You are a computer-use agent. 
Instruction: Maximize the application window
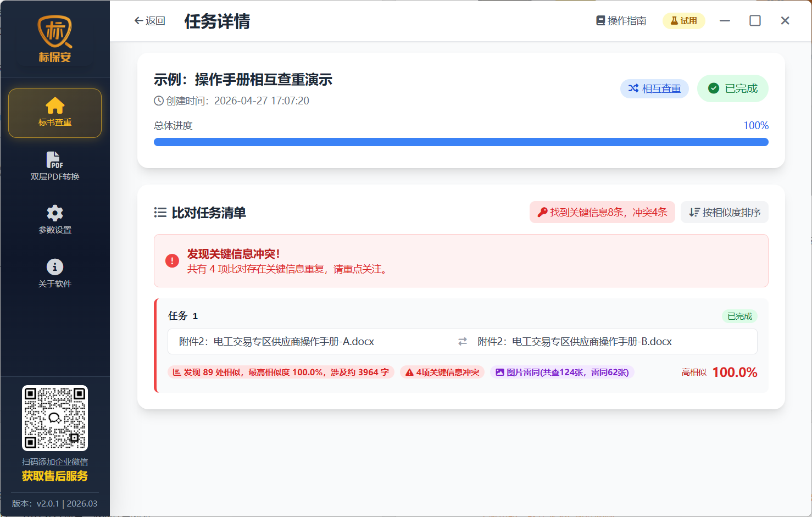pos(755,21)
